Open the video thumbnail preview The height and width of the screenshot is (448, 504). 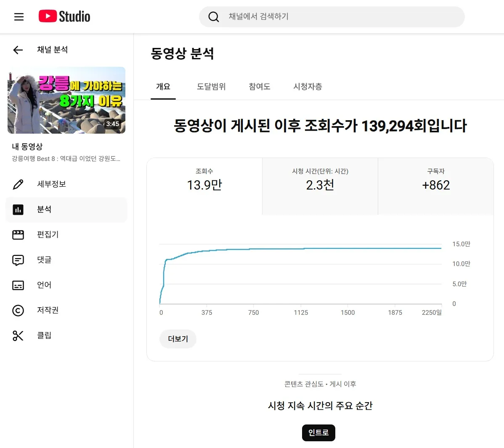[x=66, y=100]
